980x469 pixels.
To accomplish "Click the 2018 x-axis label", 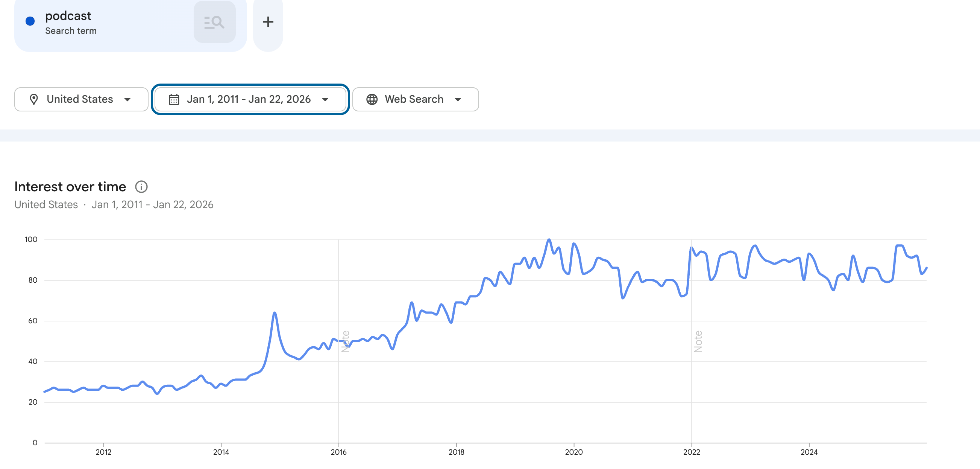I will (x=456, y=452).
